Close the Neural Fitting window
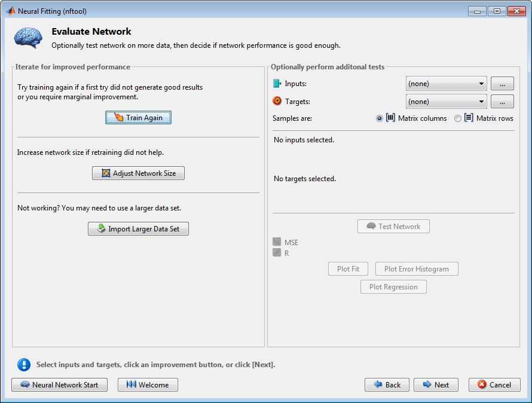This screenshot has height=403, width=532. pos(516,11)
